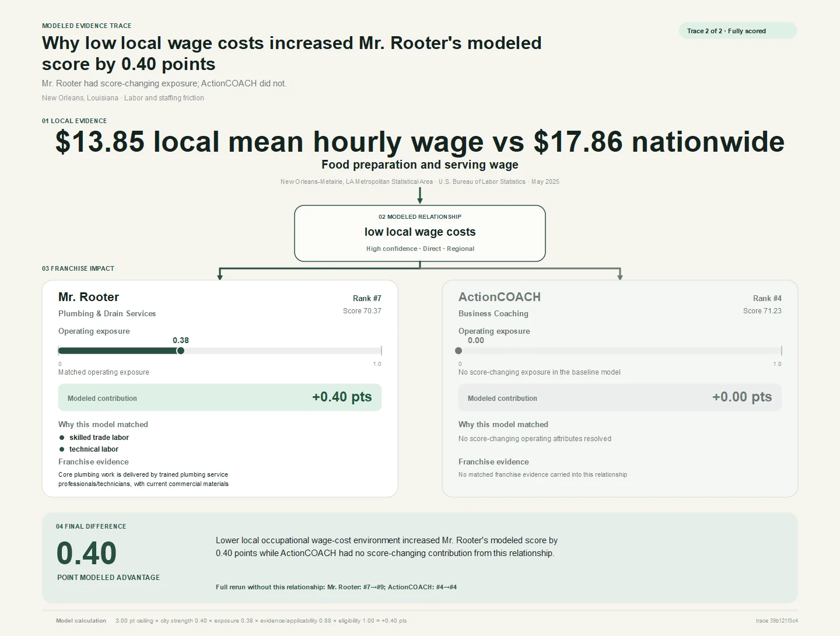Click the "Rank #4" label
Viewport: 840px width, 636px height.
(767, 298)
